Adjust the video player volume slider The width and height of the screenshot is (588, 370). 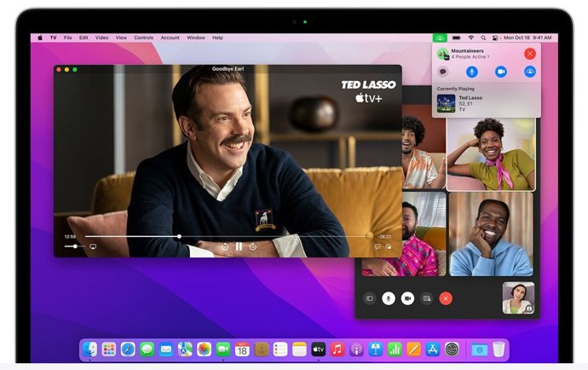(75, 246)
